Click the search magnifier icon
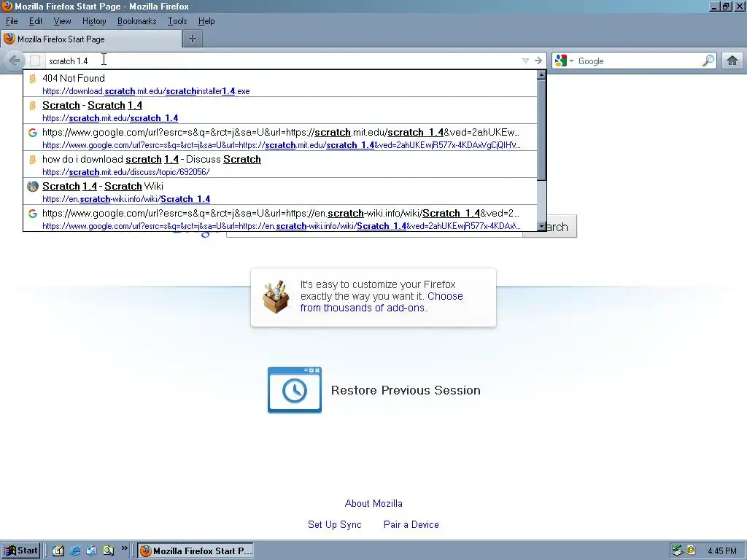The width and height of the screenshot is (747, 560). [x=708, y=61]
